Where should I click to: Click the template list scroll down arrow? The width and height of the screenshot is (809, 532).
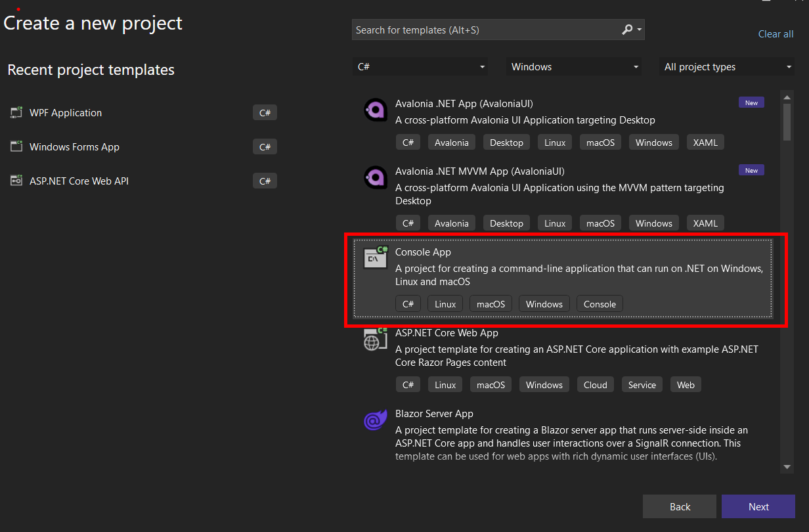click(787, 467)
